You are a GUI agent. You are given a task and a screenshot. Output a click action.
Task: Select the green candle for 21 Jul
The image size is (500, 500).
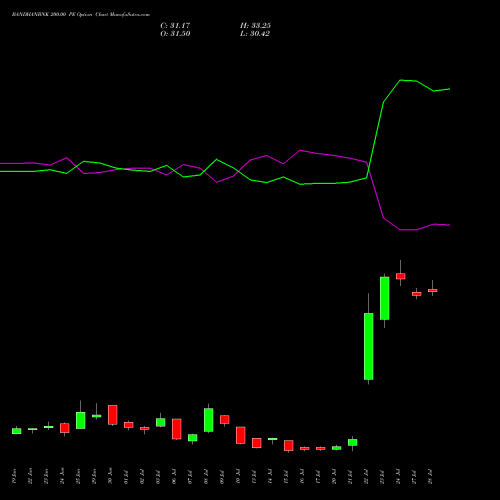[x=353, y=442]
